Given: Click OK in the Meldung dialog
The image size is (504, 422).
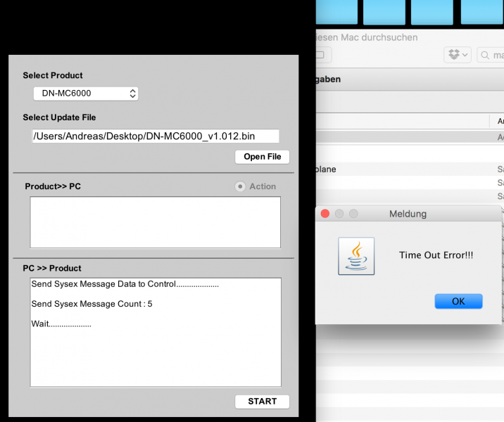Looking at the screenshot, I should 458,301.
